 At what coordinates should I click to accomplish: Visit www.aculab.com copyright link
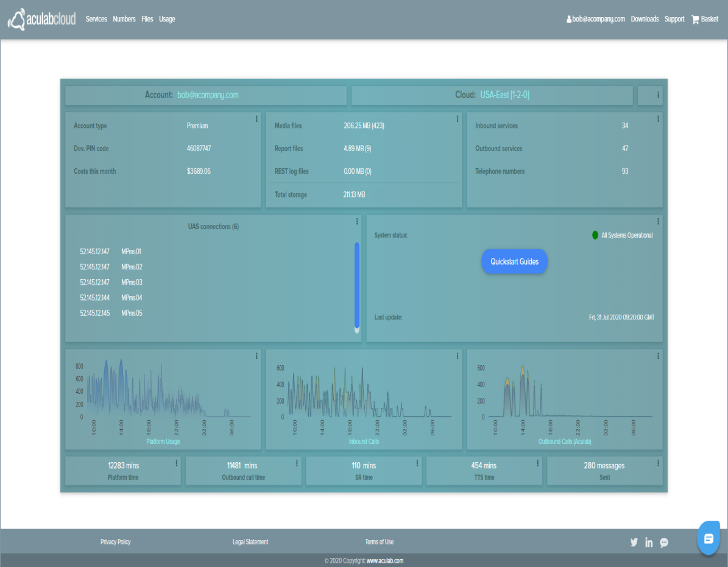[x=385, y=560]
